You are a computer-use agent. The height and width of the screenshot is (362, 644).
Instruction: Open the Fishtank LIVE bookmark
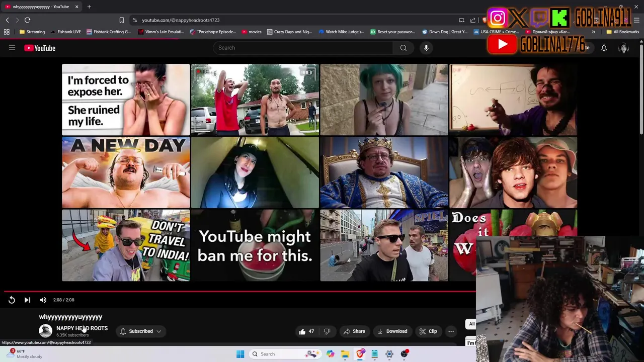click(66, 32)
